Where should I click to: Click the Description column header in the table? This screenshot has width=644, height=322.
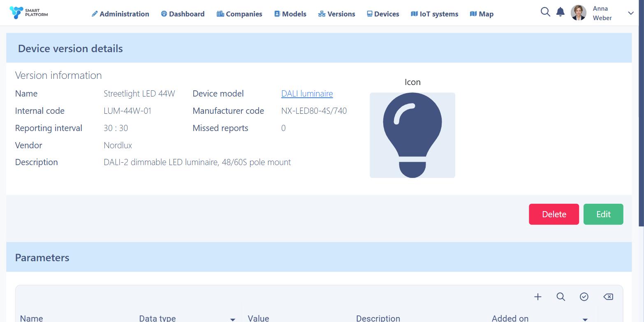378,318
